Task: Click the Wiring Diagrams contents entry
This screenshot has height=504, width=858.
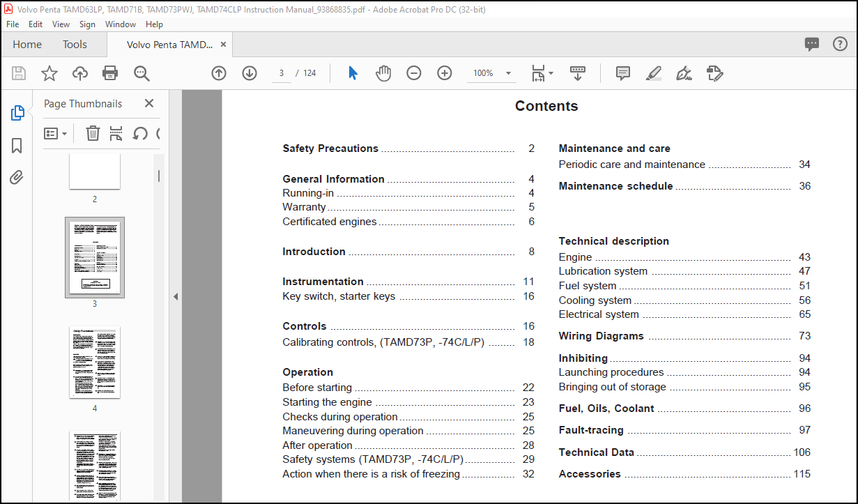Action: point(684,336)
